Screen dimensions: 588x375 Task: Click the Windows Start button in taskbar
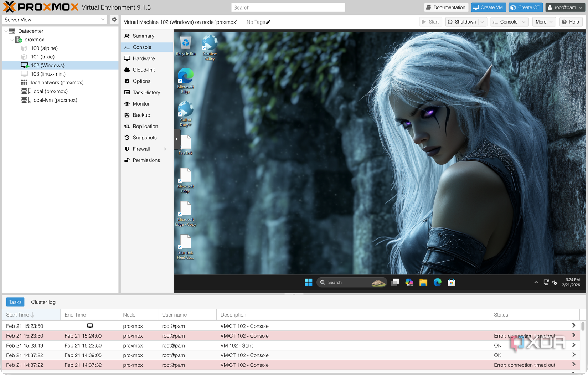pyautogui.click(x=308, y=282)
